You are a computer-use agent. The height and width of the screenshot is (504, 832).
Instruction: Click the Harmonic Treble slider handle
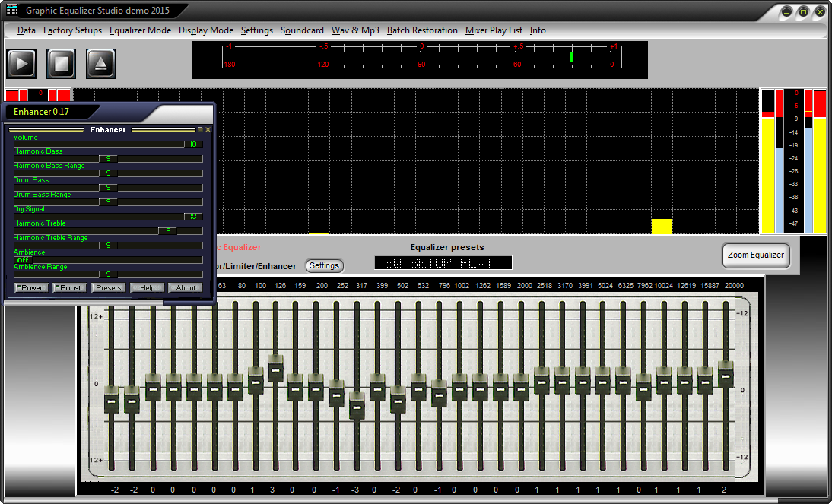pos(168,231)
